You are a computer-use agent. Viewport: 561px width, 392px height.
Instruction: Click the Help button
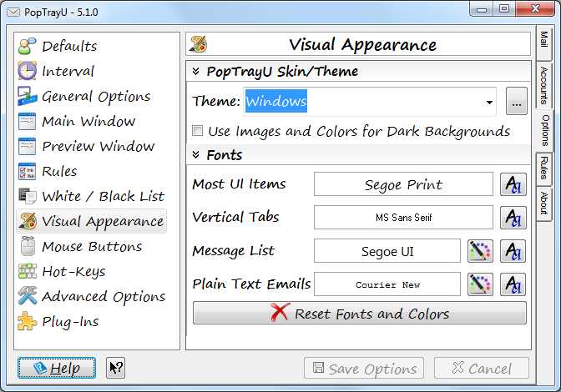[x=57, y=368]
